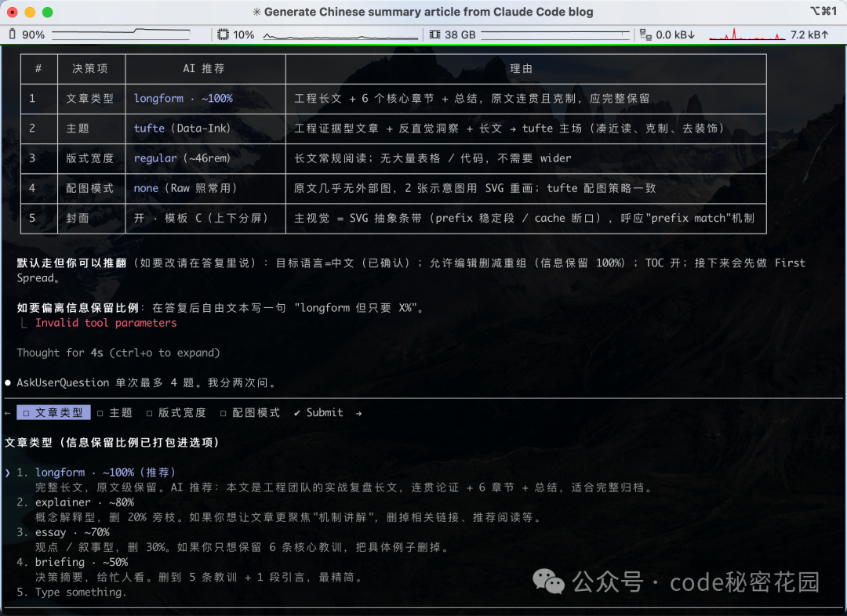
Task: Click the reason text '工程长文 + 6 个核心章节'
Action: click(364, 98)
